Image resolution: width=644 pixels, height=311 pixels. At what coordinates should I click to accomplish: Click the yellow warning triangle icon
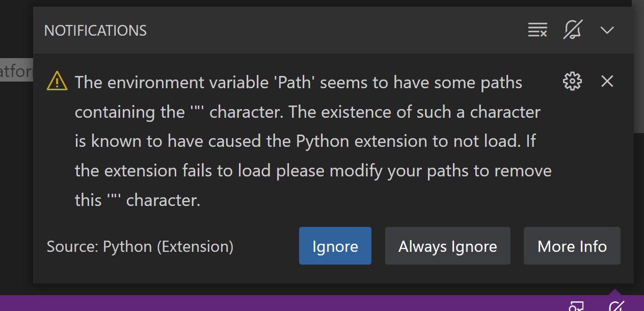(57, 82)
